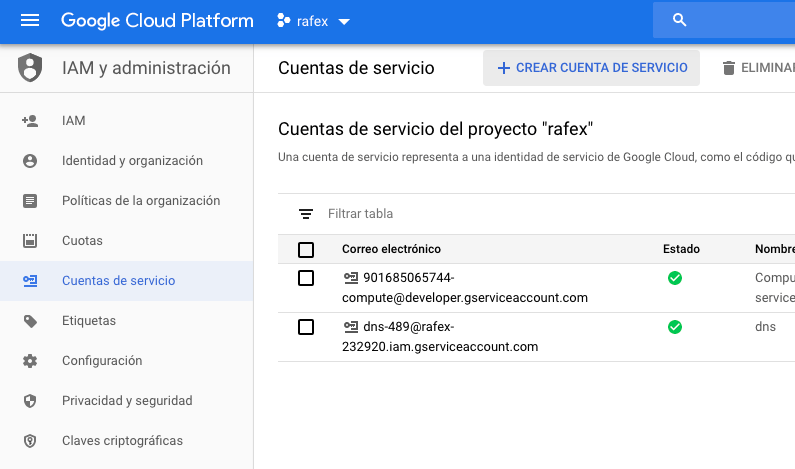Click the Configuración gear icon
795x469 pixels.
click(30, 361)
